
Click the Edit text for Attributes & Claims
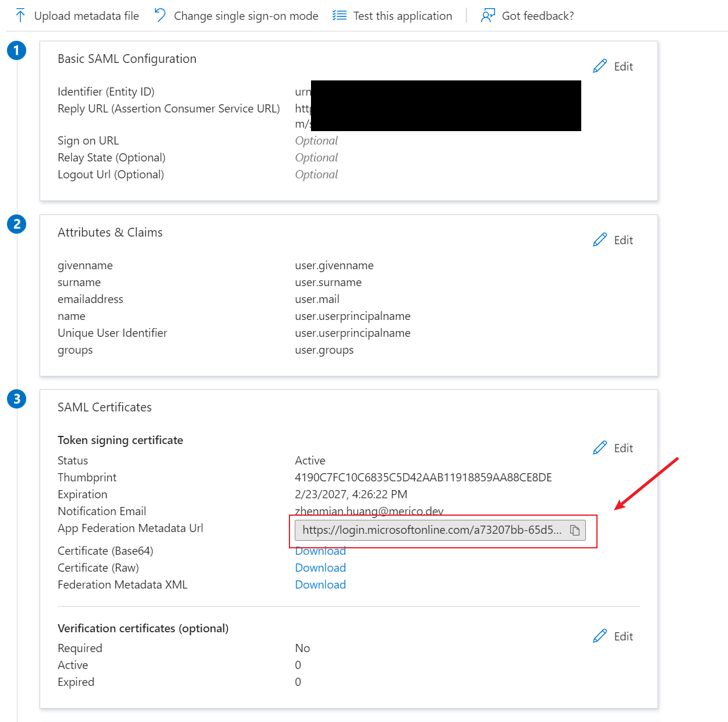point(623,240)
